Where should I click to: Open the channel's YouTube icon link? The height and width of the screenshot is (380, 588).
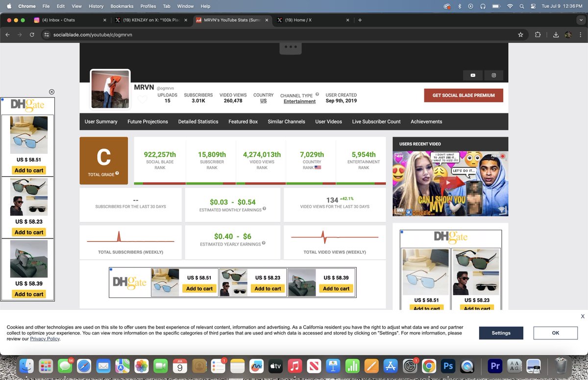[x=473, y=75]
